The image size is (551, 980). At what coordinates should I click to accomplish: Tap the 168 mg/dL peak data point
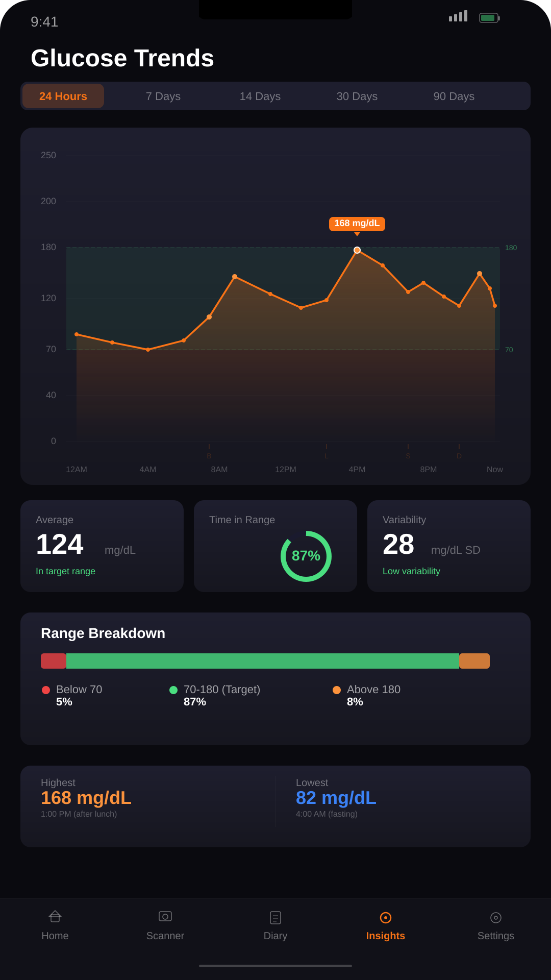click(x=357, y=250)
